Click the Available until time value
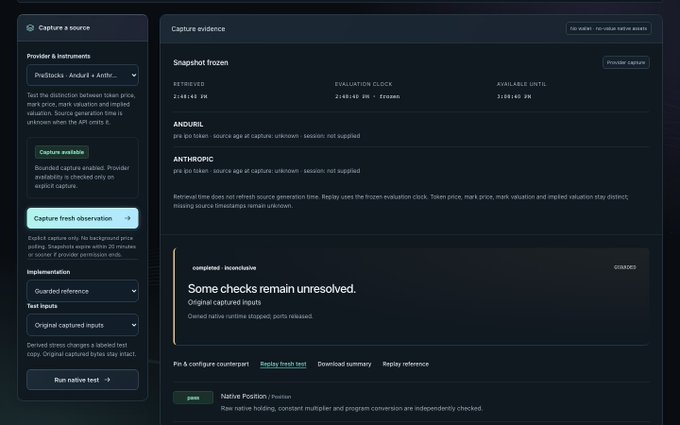Image resolution: width=680 pixels, height=425 pixels. coord(514,97)
